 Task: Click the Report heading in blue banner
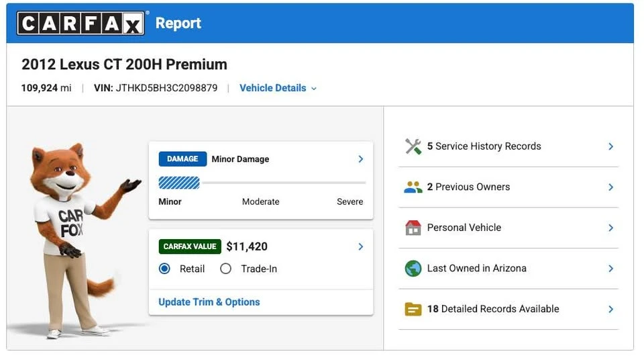[178, 23]
